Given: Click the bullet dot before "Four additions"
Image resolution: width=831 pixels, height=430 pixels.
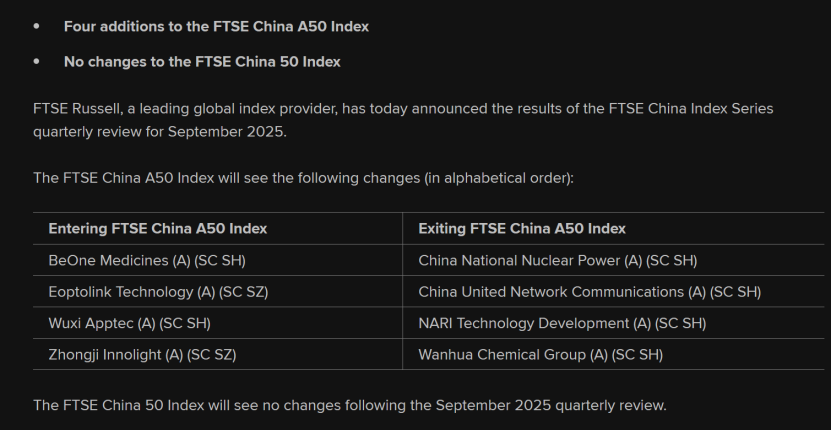Looking at the screenshot, I should pyautogui.click(x=37, y=27).
